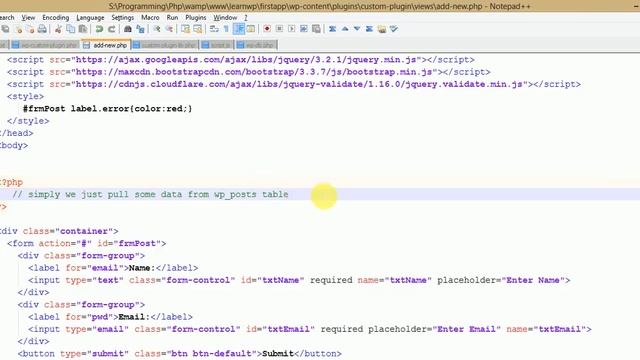The image size is (640, 360).
Task: Click the label 'Email:' code line
Action: [x=110, y=317]
